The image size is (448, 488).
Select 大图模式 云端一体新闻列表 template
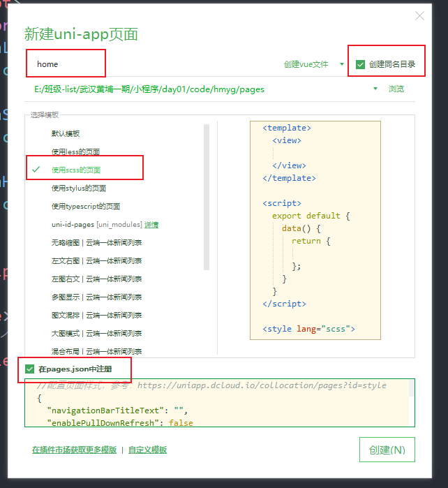pyautogui.click(x=96, y=333)
